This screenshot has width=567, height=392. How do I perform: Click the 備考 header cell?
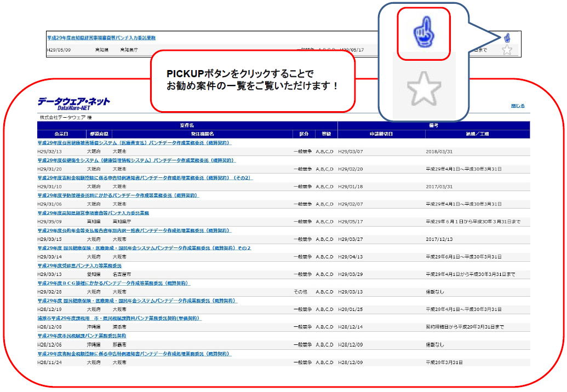(433, 125)
